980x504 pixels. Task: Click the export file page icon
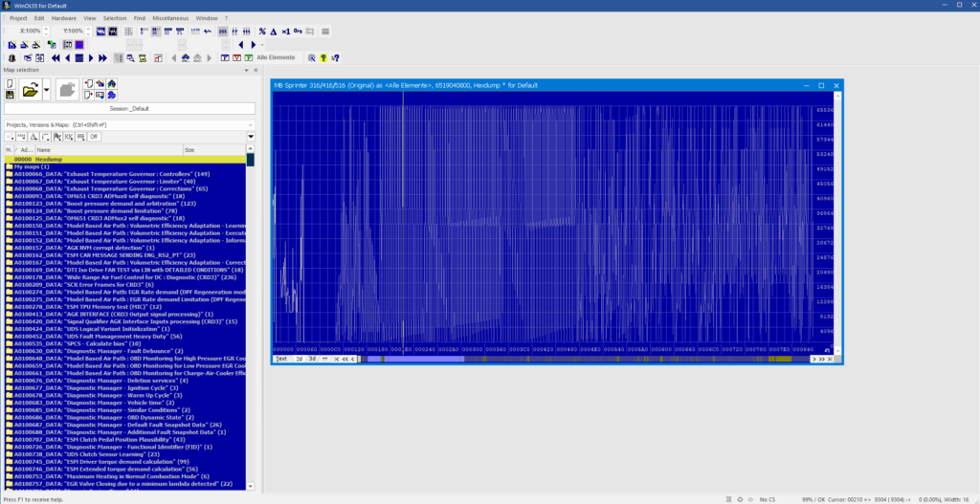[x=88, y=95]
